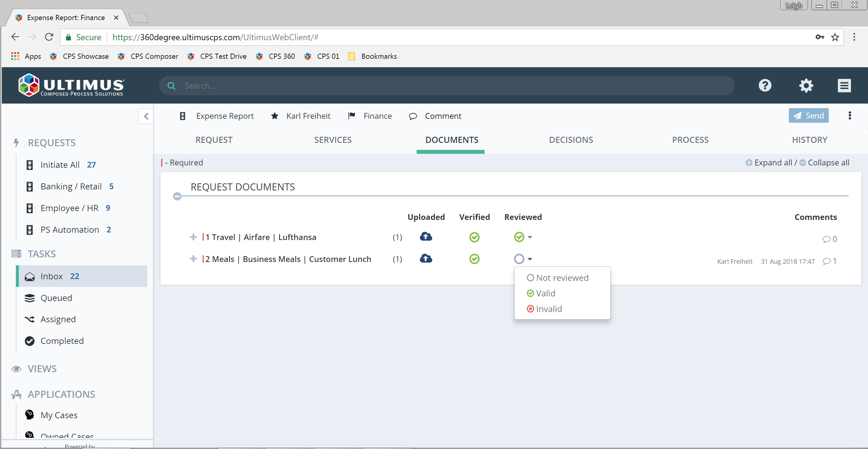The width and height of the screenshot is (868, 449).
Task: Open CPS Composer bookmark
Action: point(148,56)
